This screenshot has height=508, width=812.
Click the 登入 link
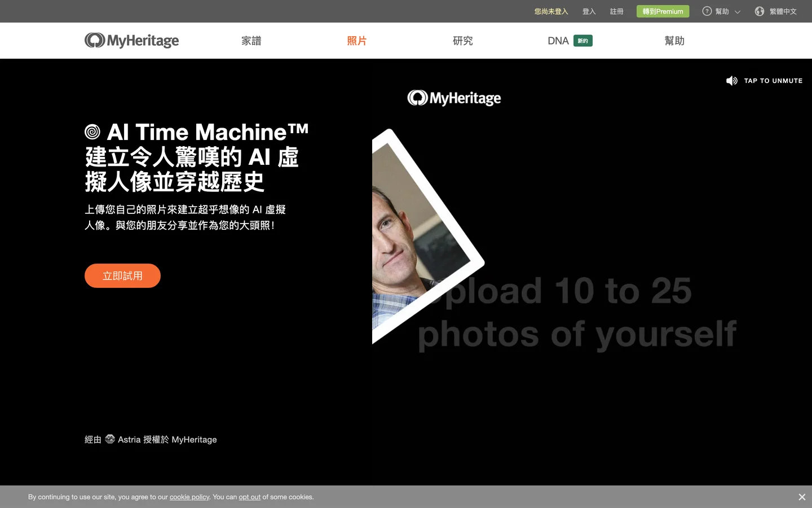(589, 11)
